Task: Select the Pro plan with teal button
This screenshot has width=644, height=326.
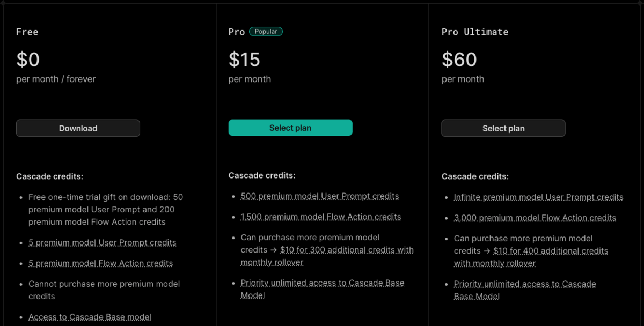Action: (290, 128)
